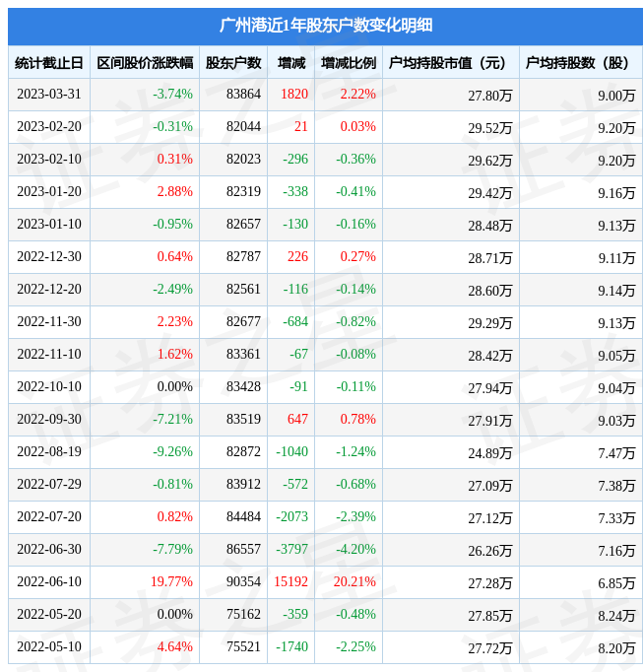
Task: Select the 统计截止日 column header
Action: pos(49,63)
